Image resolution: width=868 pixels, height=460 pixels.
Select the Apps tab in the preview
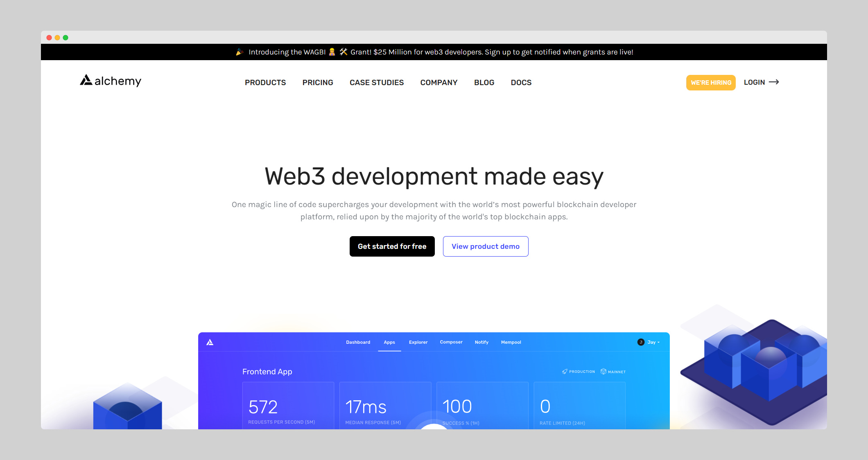pyautogui.click(x=389, y=342)
